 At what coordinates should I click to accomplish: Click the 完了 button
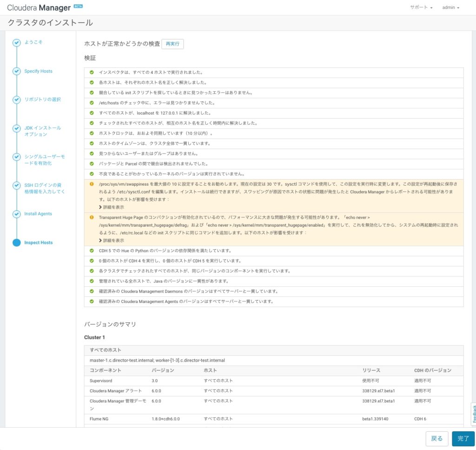[x=463, y=438]
